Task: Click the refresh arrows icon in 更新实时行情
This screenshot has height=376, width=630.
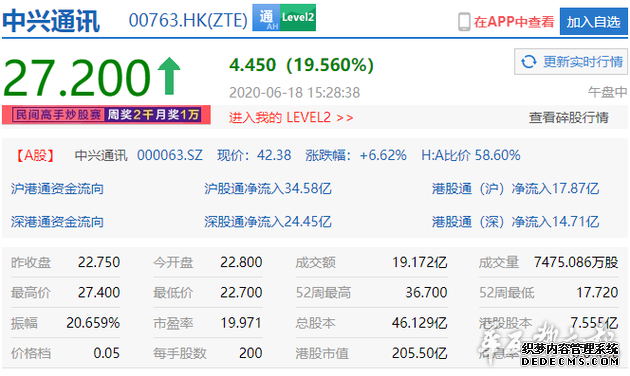Action: [x=528, y=62]
